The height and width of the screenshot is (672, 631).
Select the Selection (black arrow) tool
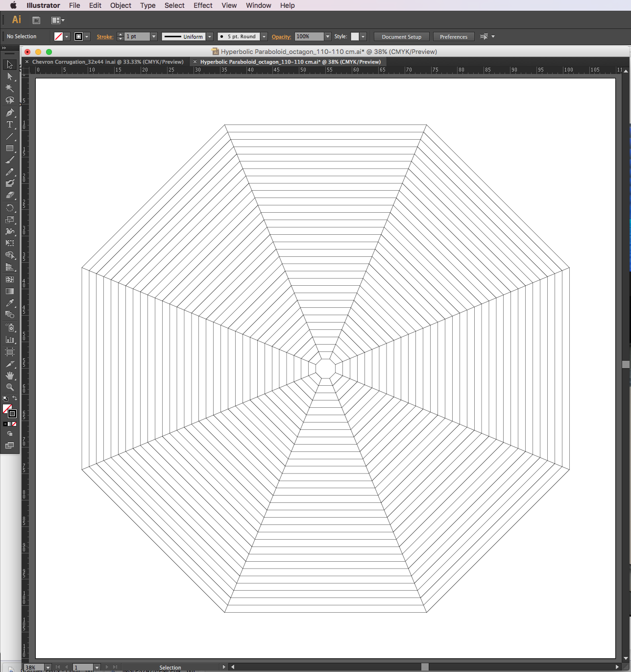click(x=9, y=65)
